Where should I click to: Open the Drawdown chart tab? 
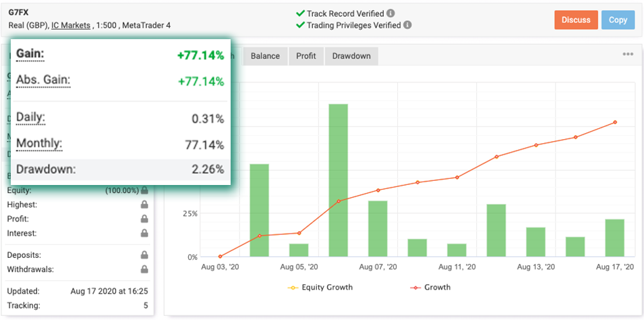point(351,56)
